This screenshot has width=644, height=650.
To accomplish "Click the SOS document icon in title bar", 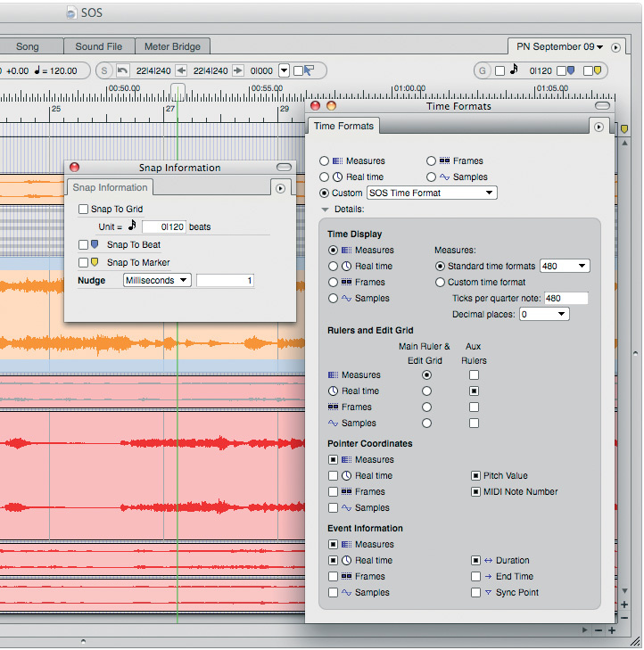I will pos(71,12).
